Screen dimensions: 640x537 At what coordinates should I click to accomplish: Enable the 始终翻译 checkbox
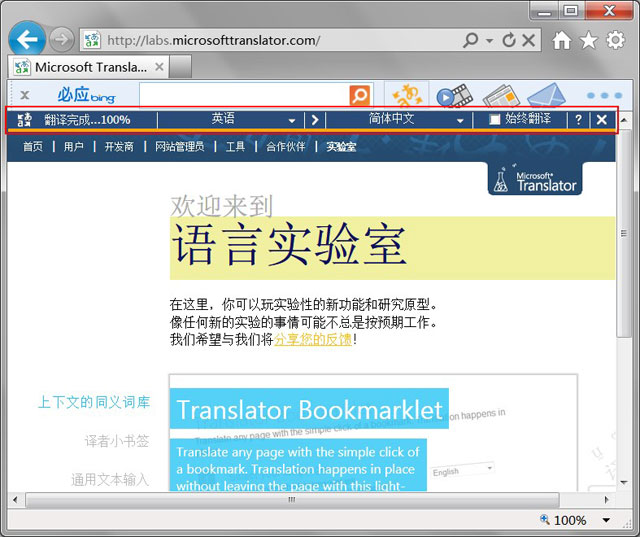(x=494, y=120)
